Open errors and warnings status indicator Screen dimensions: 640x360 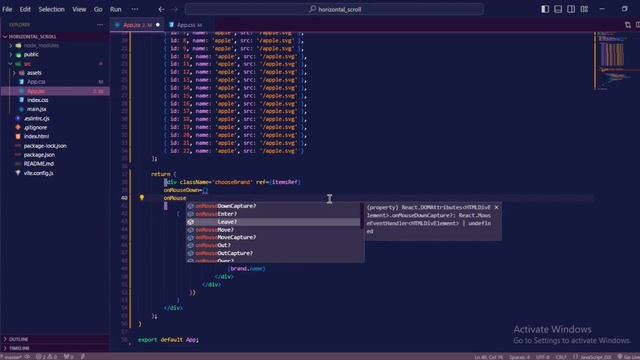tap(47, 357)
